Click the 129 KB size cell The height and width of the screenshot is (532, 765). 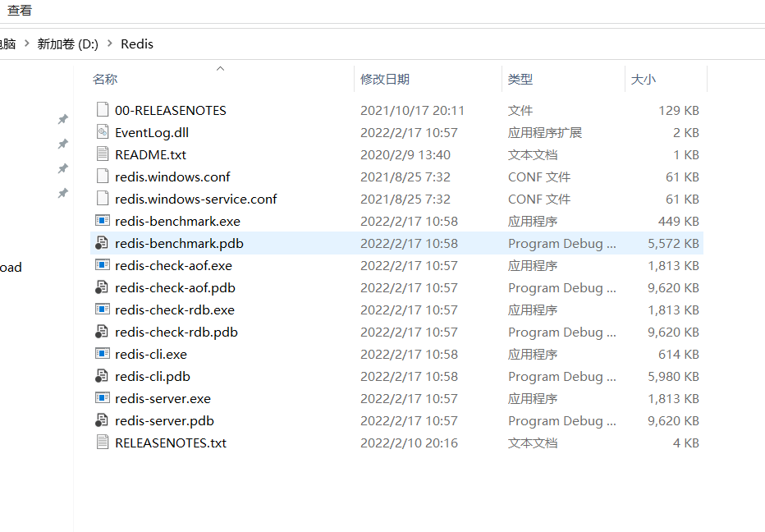679,110
